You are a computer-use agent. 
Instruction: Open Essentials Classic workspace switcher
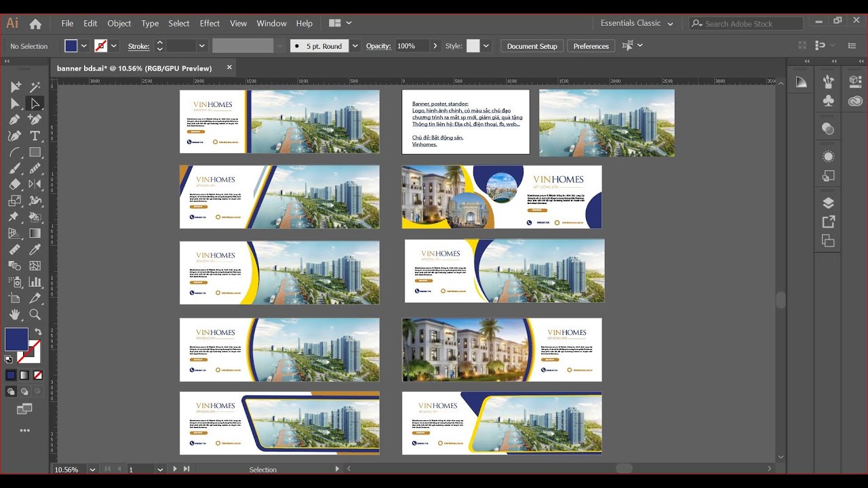[x=637, y=23]
